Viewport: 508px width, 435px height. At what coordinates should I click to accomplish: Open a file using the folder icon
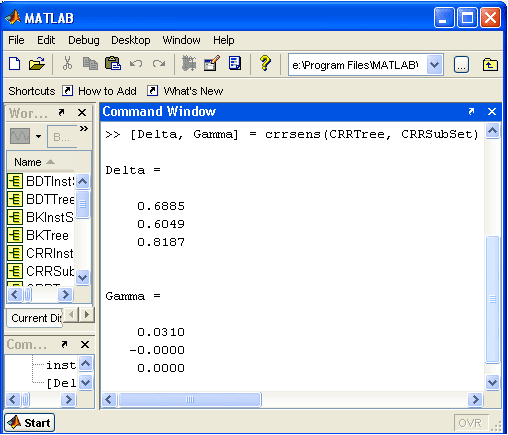[37, 63]
